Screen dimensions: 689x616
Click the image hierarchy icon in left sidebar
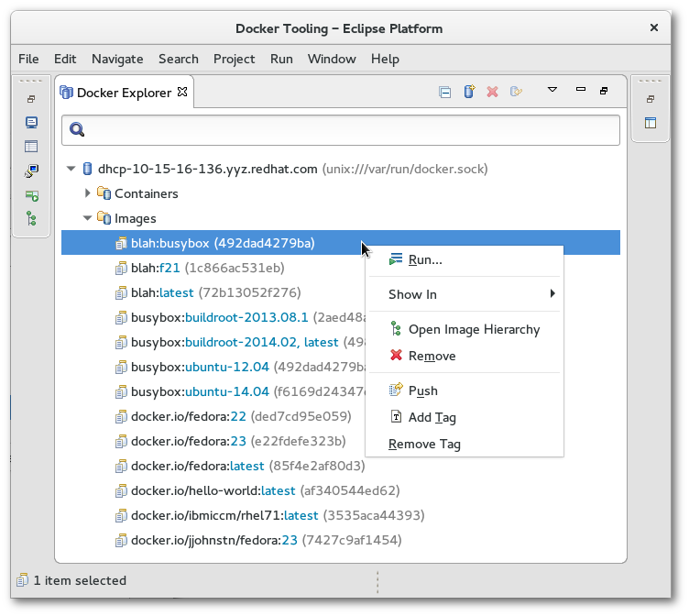(31, 218)
